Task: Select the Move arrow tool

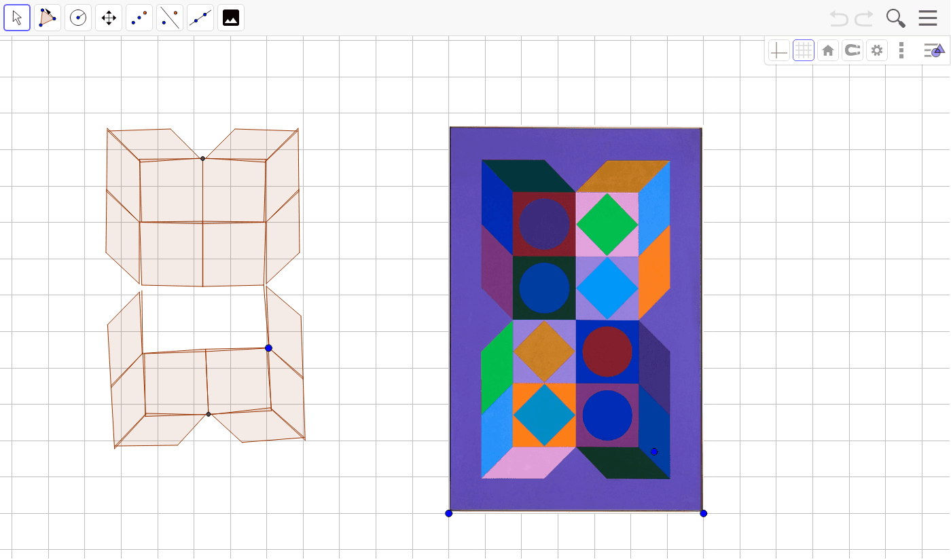Action: pos(17,18)
